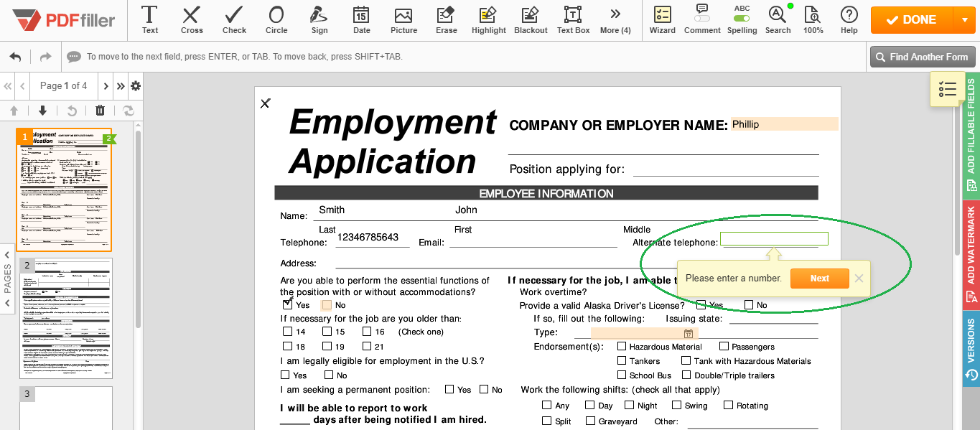
Task: Click the Undo arrow
Action: coord(15,57)
